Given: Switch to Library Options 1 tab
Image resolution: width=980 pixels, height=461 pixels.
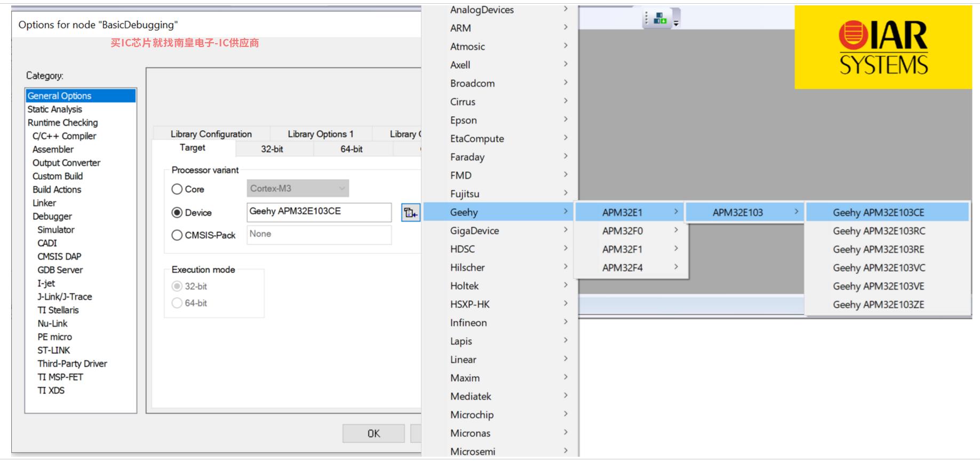Looking at the screenshot, I should click(x=321, y=134).
